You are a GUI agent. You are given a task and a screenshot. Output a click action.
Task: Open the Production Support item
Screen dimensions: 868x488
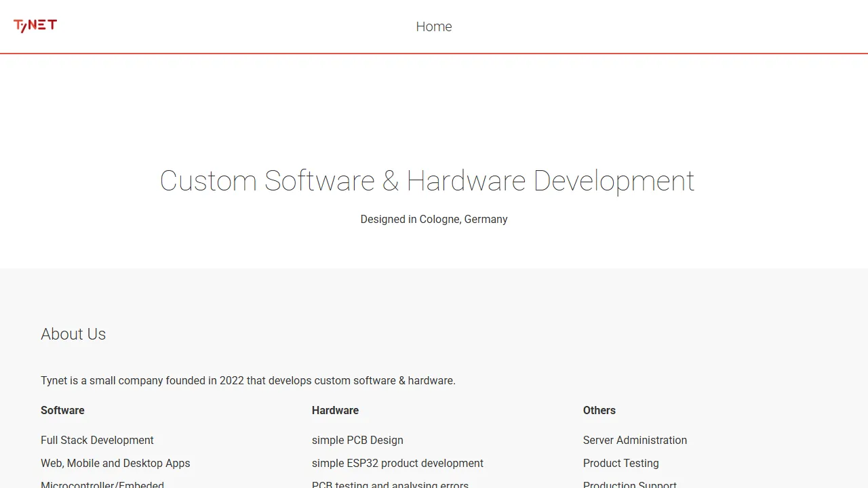point(629,484)
